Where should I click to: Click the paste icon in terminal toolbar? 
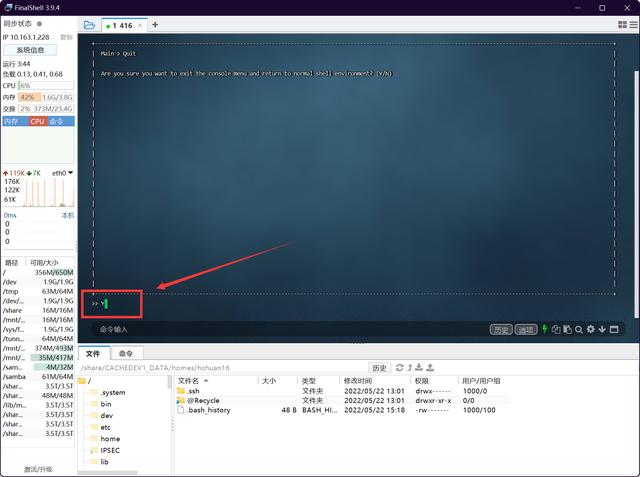coord(567,329)
